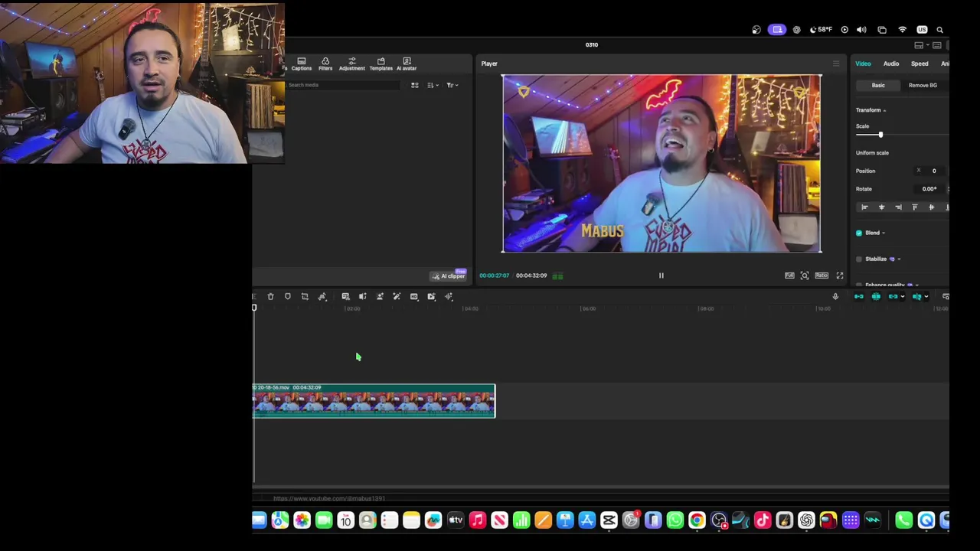The width and height of the screenshot is (980, 551).
Task: Click the Rotate value field
Action: point(929,189)
